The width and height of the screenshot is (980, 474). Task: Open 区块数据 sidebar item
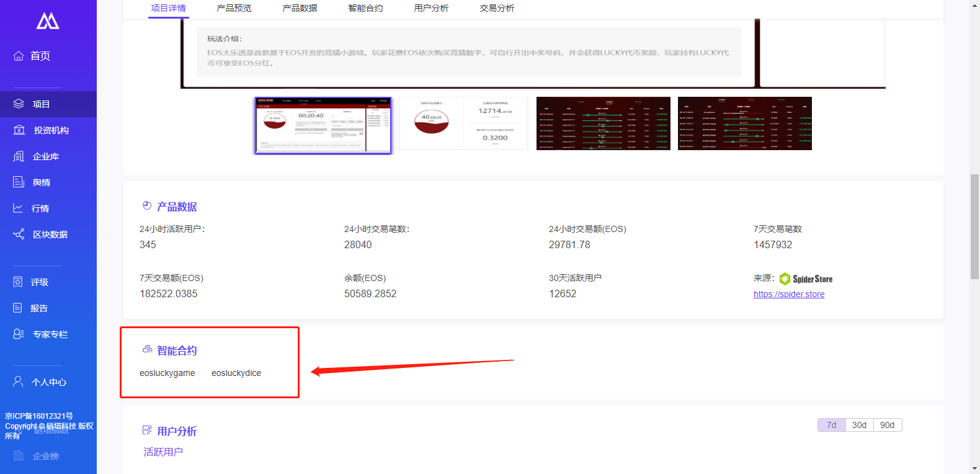pos(50,235)
